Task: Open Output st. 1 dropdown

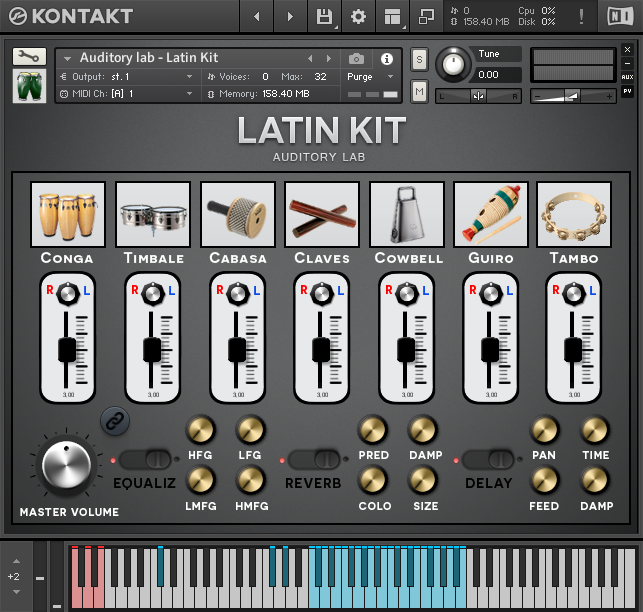Action: (127, 77)
